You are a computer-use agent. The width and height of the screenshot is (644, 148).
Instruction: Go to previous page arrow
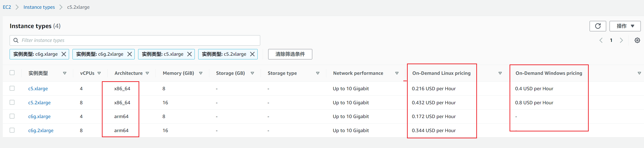(601, 40)
